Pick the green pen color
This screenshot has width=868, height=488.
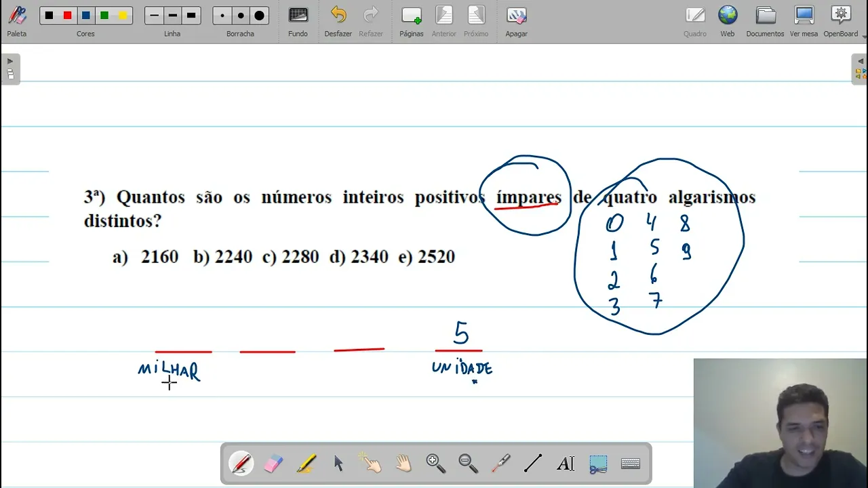tap(104, 16)
